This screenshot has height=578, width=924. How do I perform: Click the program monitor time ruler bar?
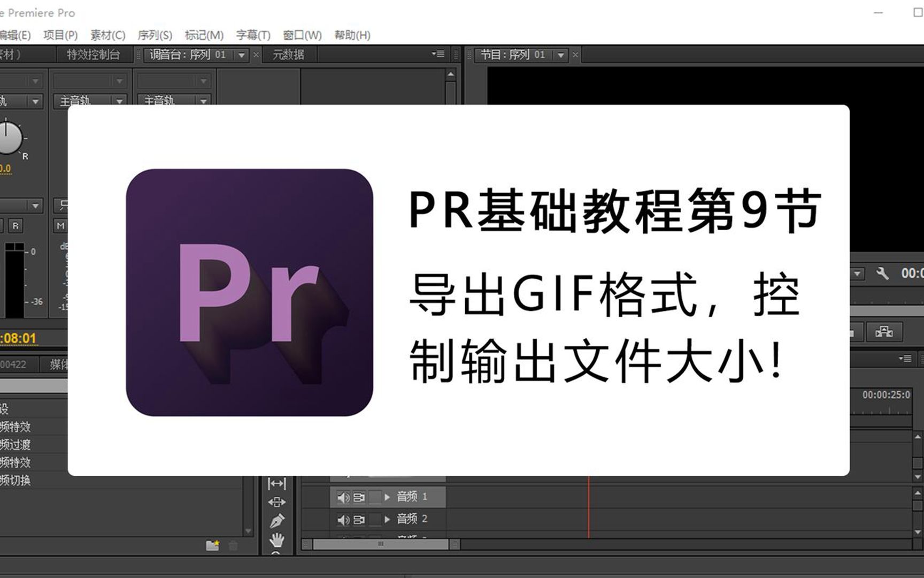coord(887,311)
